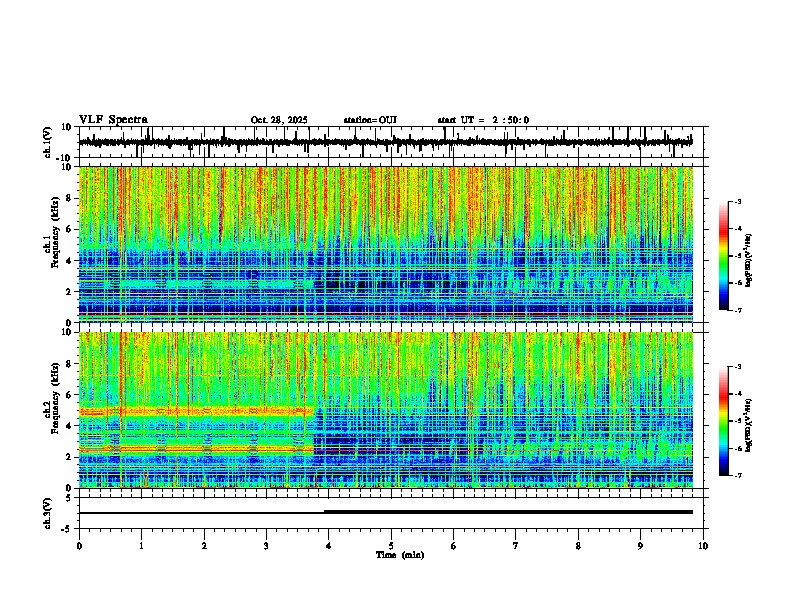Click the ch.1 "Frequency (kHz)" axis label
The height and width of the screenshot is (612, 792).
pos(55,232)
